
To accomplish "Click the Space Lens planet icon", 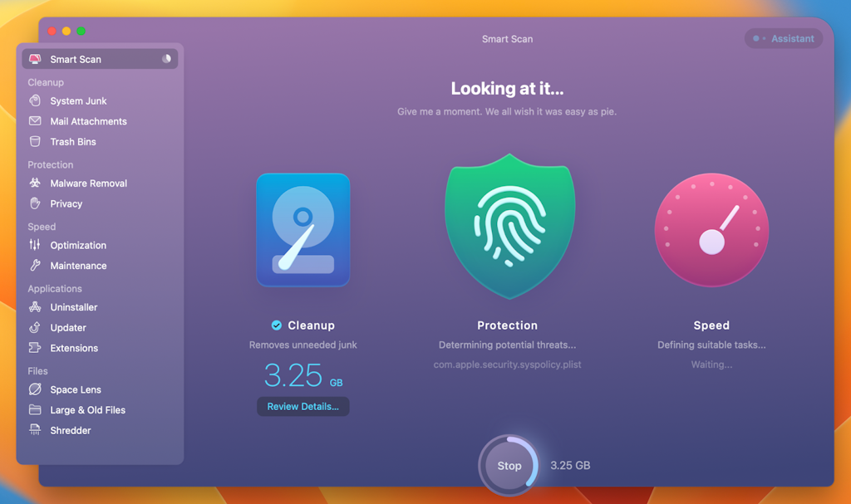I will [35, 389].
